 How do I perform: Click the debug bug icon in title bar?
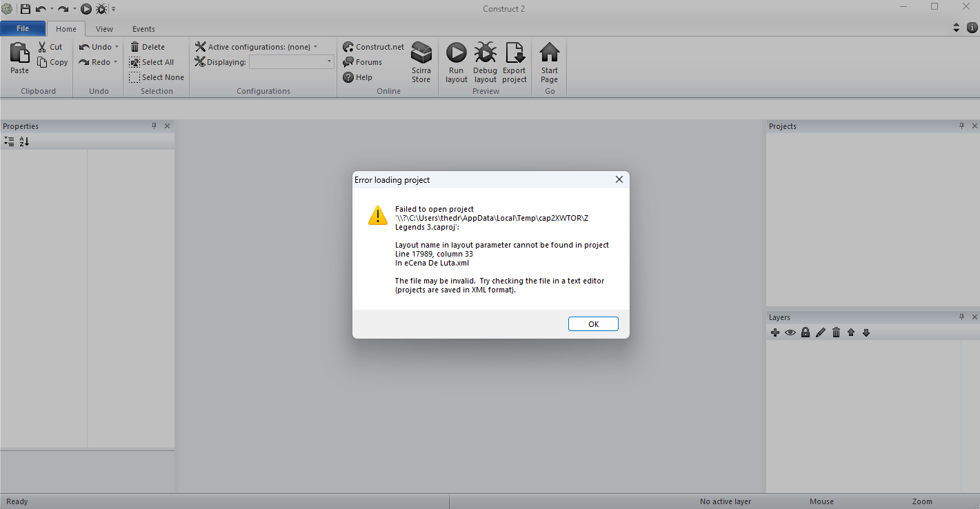point(101,9)
